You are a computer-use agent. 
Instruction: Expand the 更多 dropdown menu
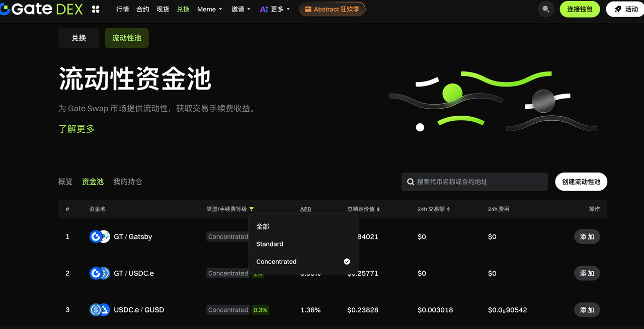(280, 9)
